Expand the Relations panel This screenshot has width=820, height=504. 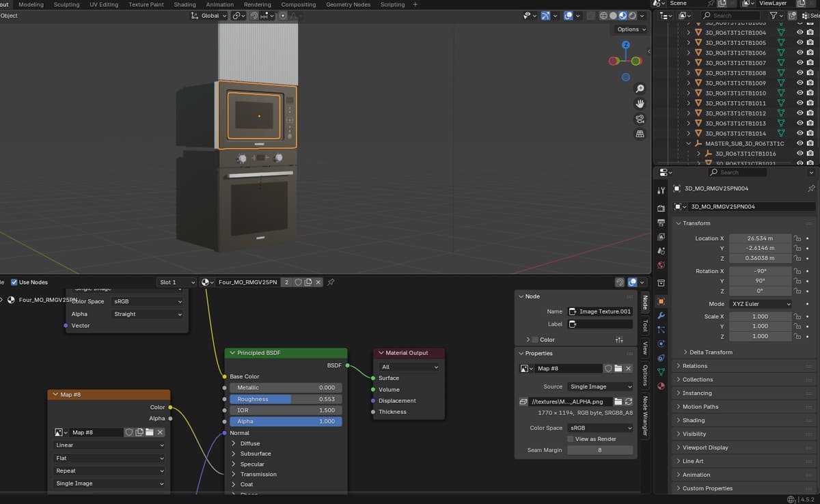pos(695,366)
